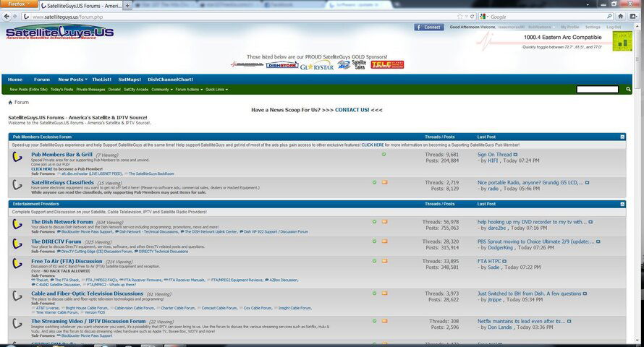Click Streaming Video / IPTV forum status icon
Image resolution: width=644 pixels, height=347 pixels.
[17, 324]
